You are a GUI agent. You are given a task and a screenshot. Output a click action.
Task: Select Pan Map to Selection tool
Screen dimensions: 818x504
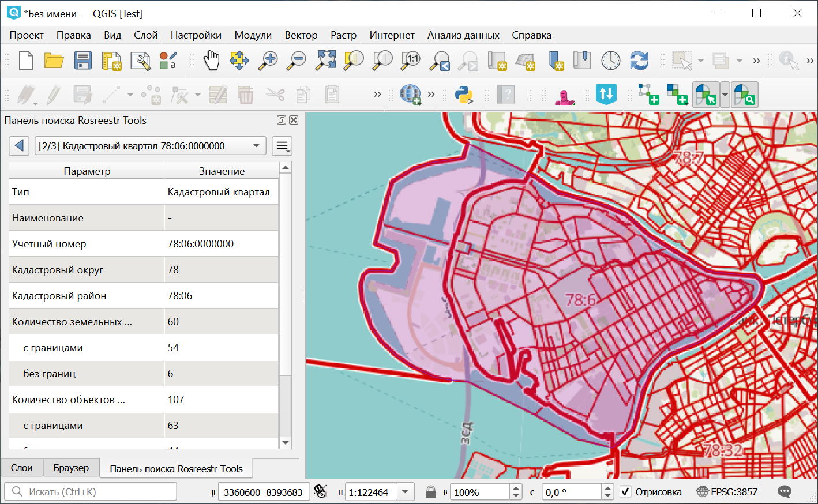tap(239, 61)
